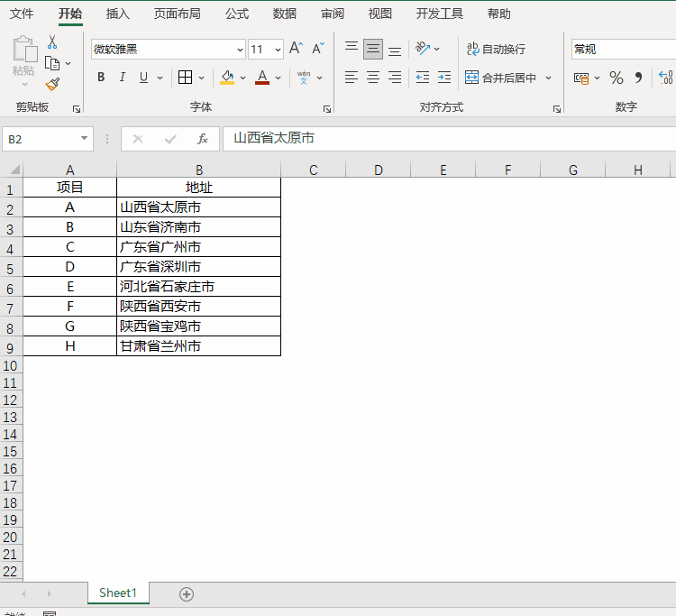The width and height of the screenshot is (676, 616).
Task: Click the 合并后居中 button
Action: coord(501,78)
